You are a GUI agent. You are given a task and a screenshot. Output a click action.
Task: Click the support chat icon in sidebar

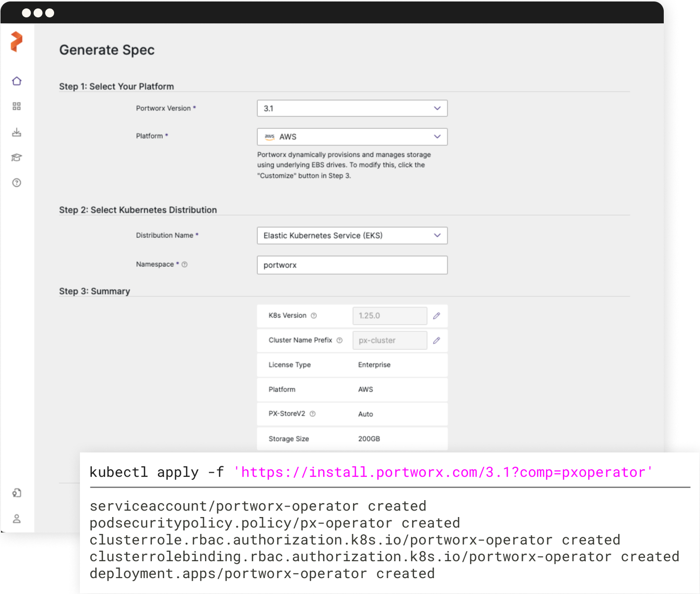tap(17, 493)
